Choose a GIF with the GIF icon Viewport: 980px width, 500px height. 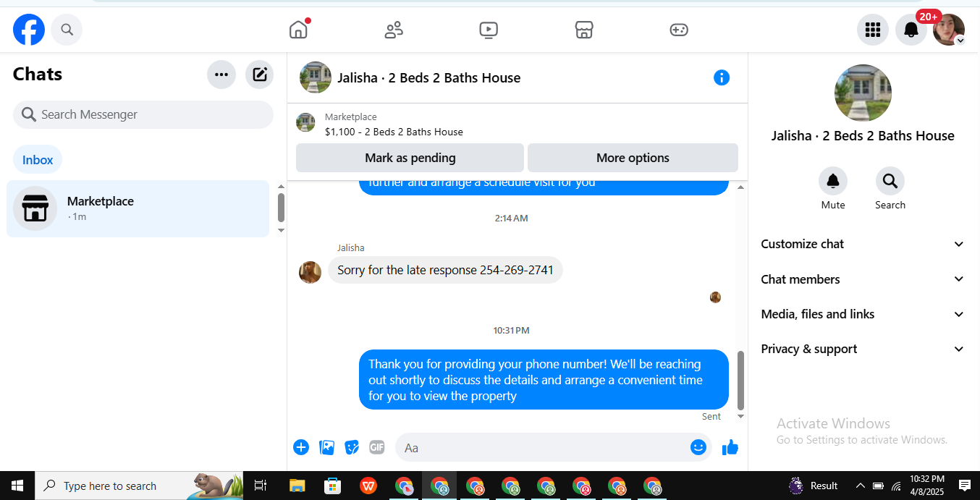[x=377, y=447]
